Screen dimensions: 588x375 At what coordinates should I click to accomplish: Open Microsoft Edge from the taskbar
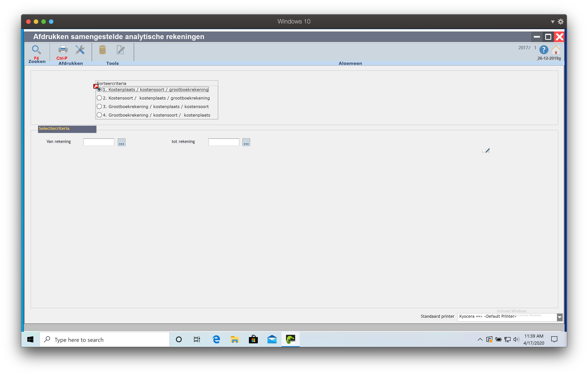(216, 339)
